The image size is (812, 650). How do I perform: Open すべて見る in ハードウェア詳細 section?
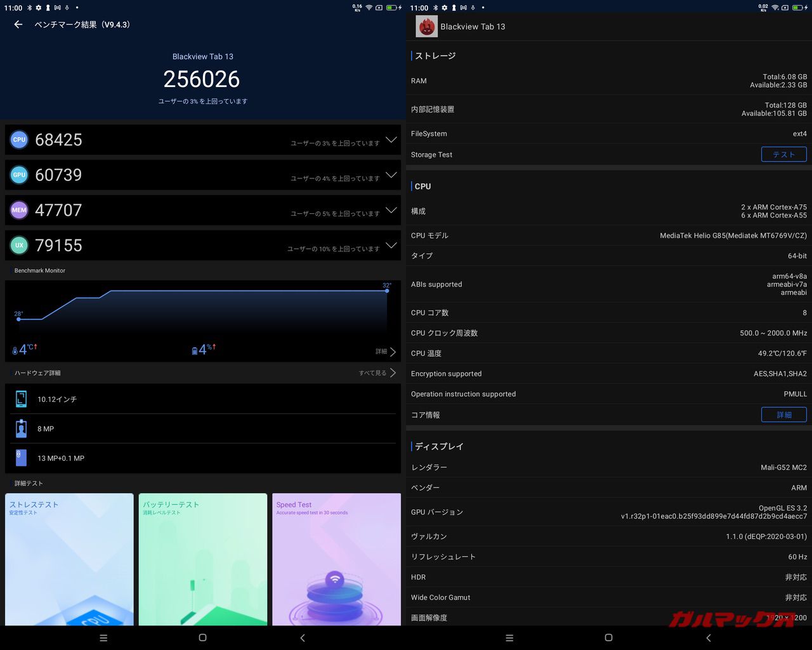[x=377, y=373]
